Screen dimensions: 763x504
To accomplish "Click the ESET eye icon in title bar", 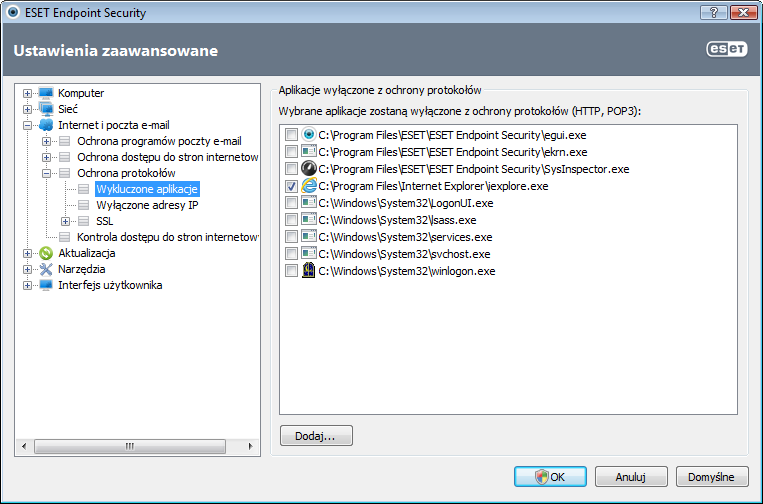I will coord(13,12).
